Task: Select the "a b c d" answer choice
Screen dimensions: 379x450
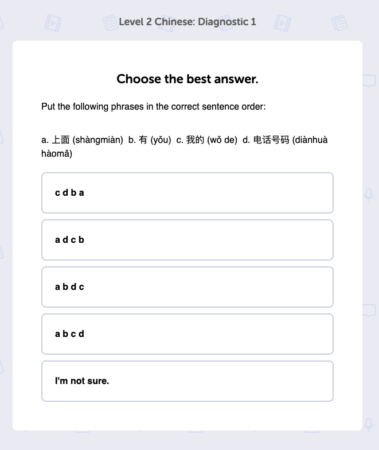Action: (187, 334)
